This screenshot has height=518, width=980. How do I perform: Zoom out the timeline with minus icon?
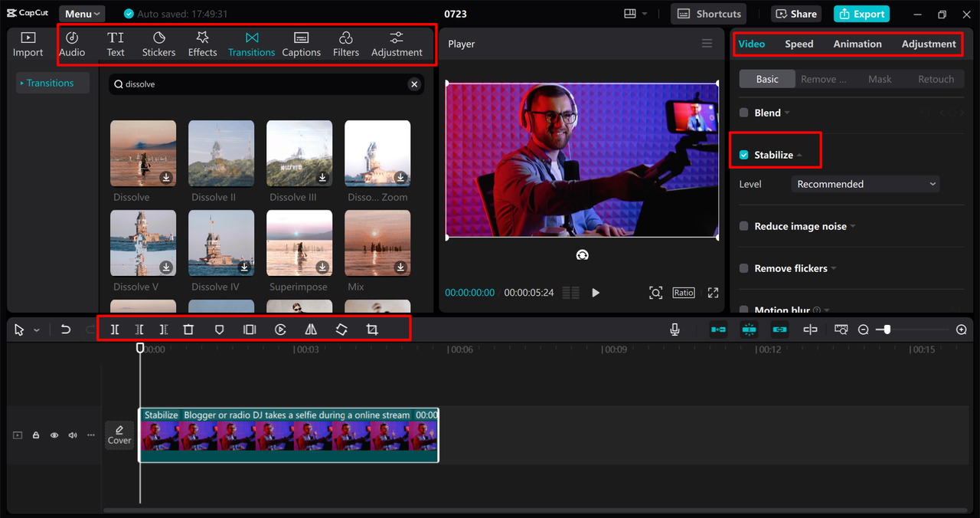[863, 329]
